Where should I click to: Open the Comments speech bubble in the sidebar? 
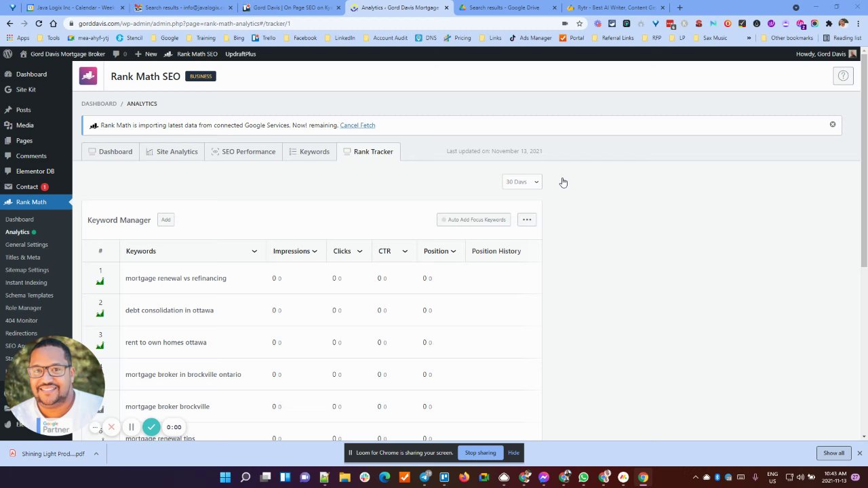pyautogui.click(x=7, y=156)
